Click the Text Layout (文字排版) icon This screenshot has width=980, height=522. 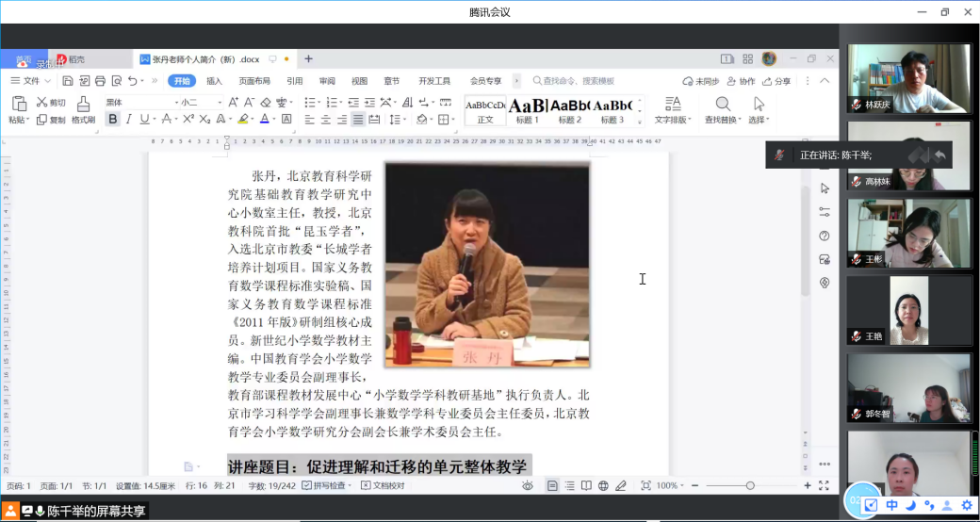(x=673, y=104)
